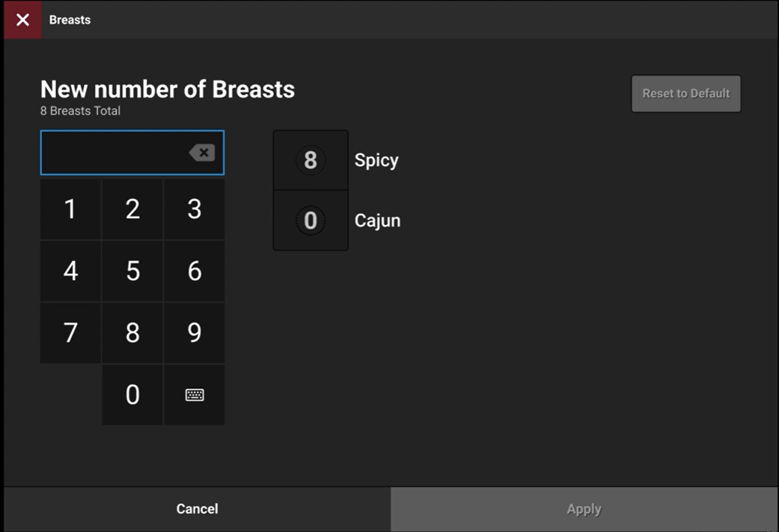Screen dimensions: 779x532
Task: Select the Cajun modifier option
Action: 378,220
